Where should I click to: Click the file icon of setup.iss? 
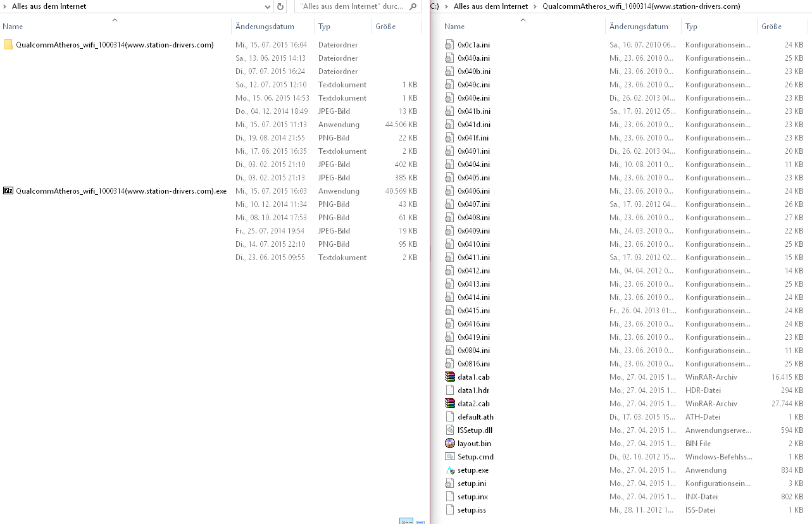[450, 510]
